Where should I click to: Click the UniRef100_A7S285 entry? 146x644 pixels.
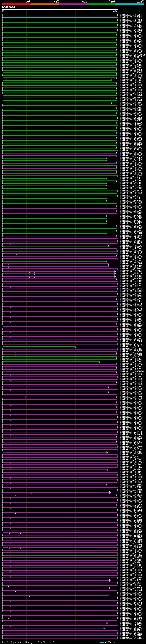(x=131, y=281)
